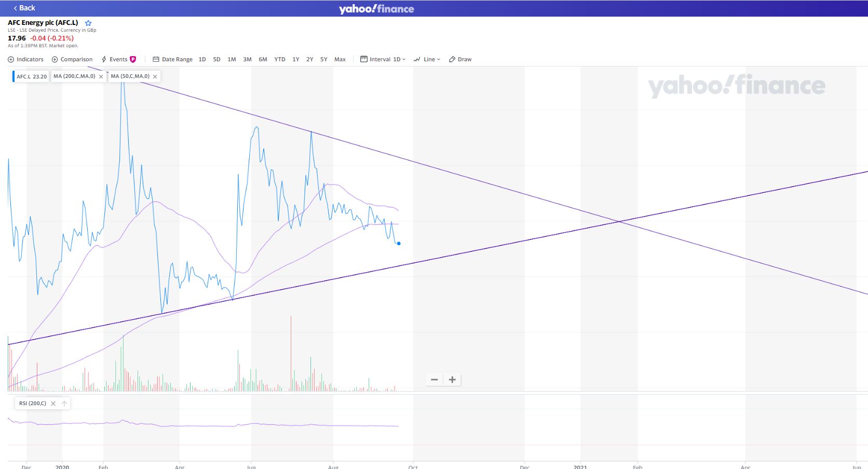Remove the MA (200,C,MA,0) indicator
Screen dimensions: 868x469
pos(100,76)
